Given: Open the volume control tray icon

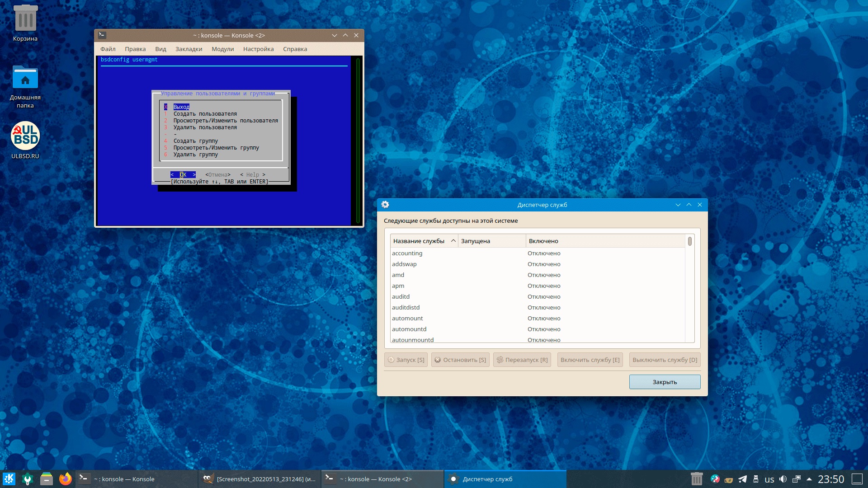Looking at the screenshot, I should click(783, 479).
